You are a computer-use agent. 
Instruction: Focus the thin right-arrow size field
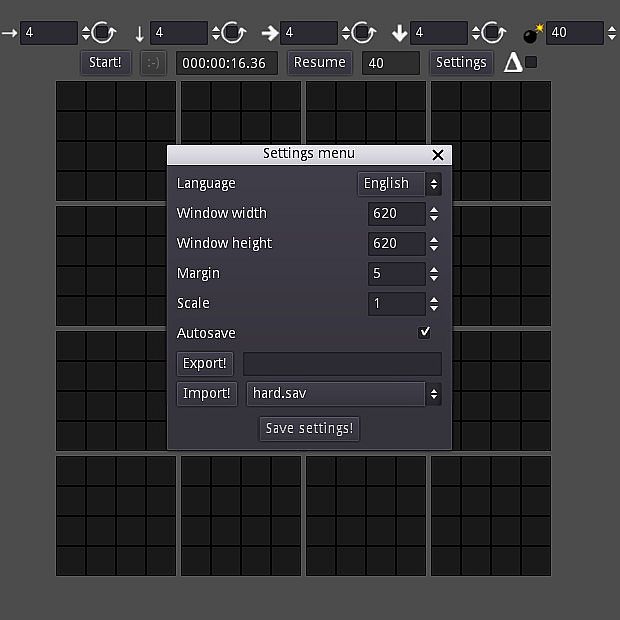point(49,33)
